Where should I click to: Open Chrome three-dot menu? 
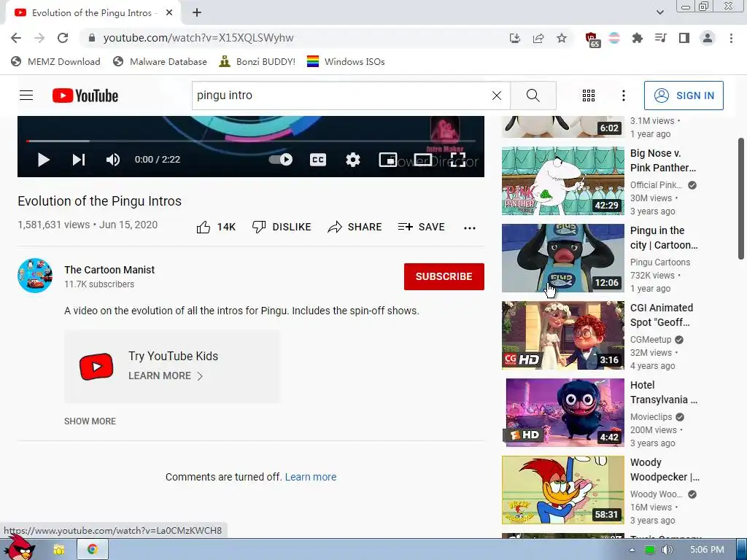pos(731,38)
